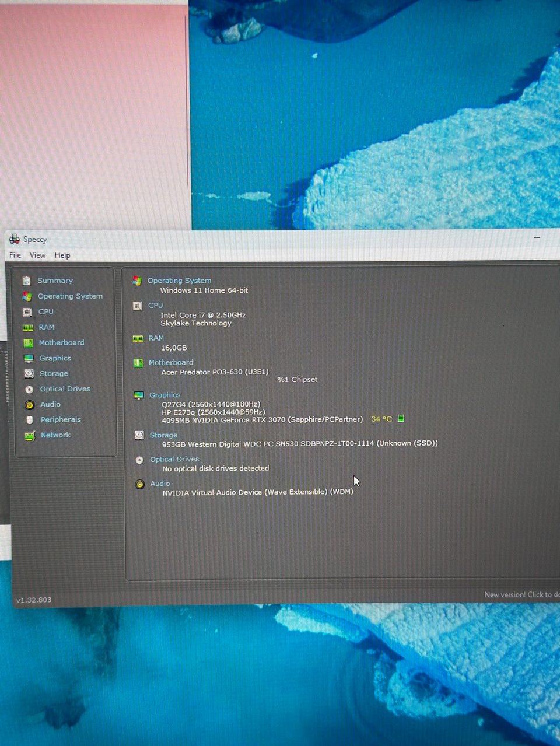Screen dimensions: 560x746
Task: Click the Audio heading link in summary
Action: (x=160, y=484)
